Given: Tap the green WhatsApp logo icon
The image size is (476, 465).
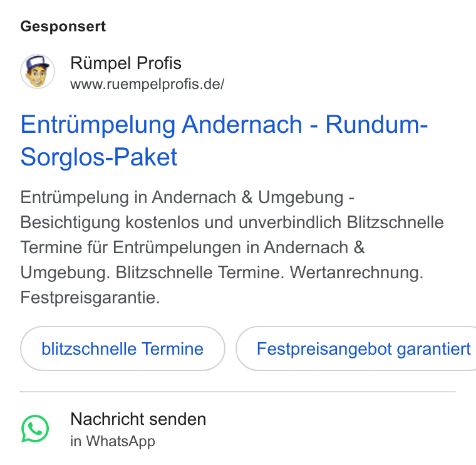Looking at the screenshot, I should pos(35,429).
